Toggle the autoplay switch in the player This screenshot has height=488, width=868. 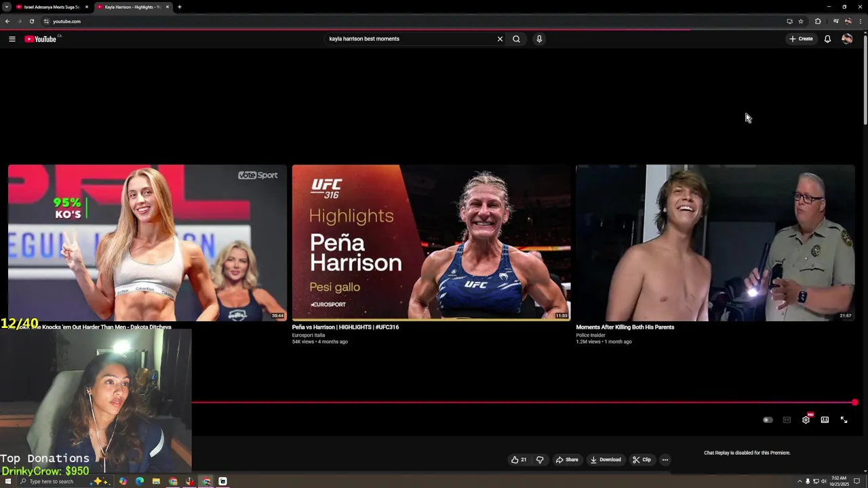(x=768, y=420)
